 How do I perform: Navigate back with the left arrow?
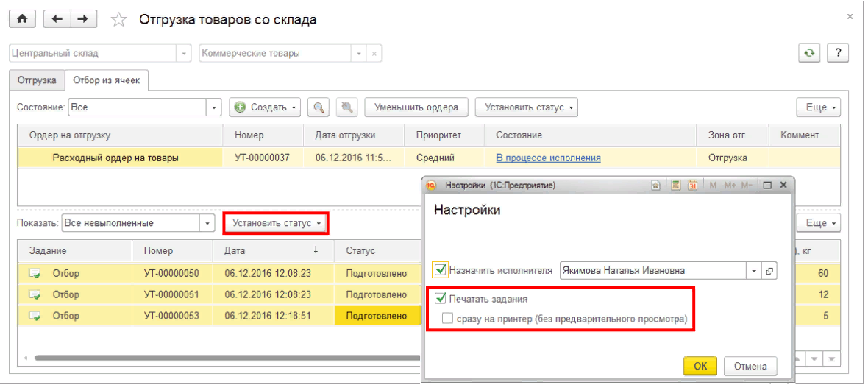click(x=57, y=20)
